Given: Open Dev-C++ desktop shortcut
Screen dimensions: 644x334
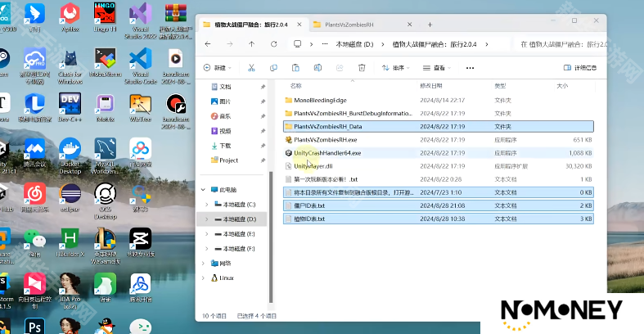Looking at the screenshot, I should (x=70, y=107).
